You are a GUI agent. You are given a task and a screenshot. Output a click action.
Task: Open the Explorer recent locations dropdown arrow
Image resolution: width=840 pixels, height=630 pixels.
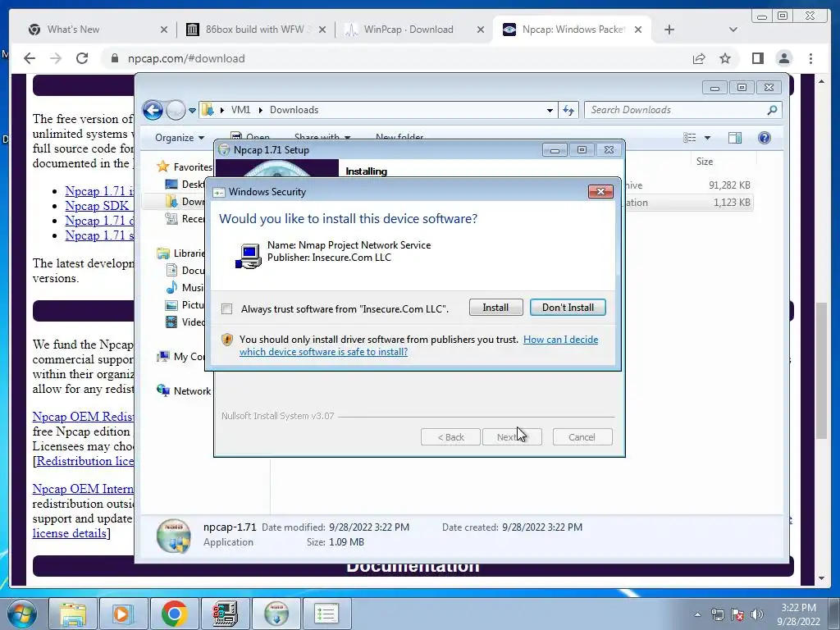(192, 111)
